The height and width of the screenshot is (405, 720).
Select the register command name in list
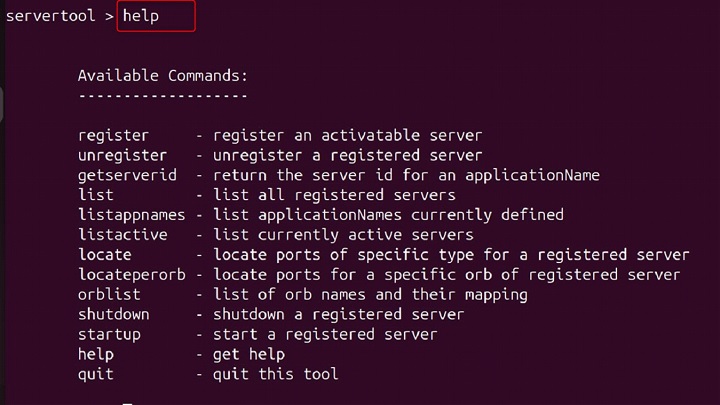(113, 135)
